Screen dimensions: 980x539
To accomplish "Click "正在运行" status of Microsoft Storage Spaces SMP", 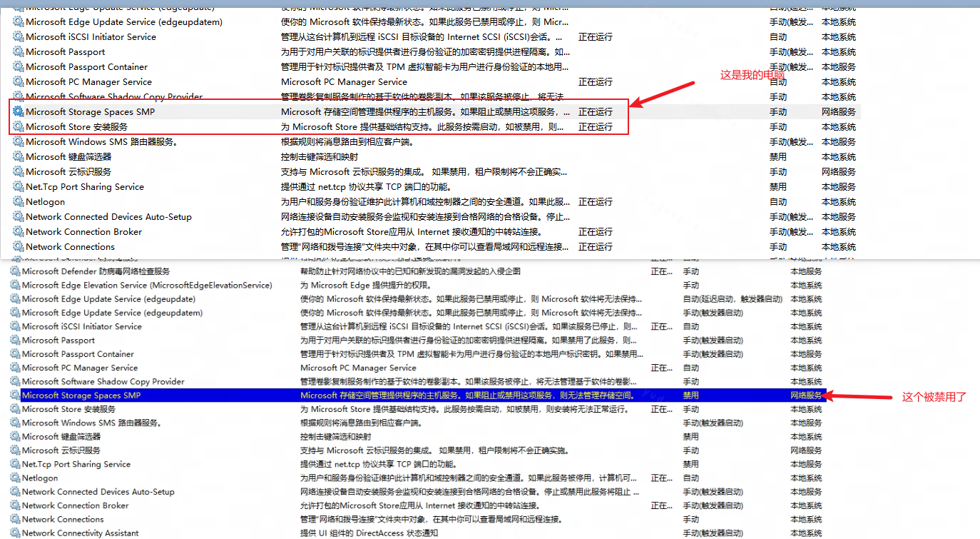I will pos(596,111).
